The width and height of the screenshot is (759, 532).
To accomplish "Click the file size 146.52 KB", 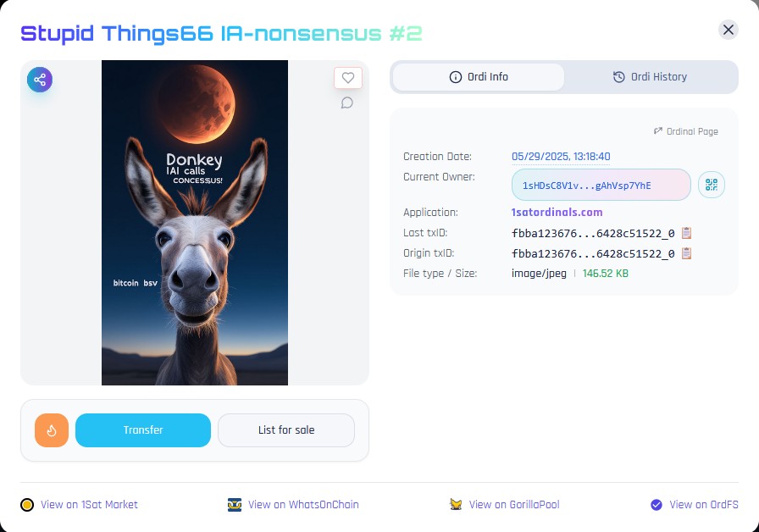I will click(605, 274).
